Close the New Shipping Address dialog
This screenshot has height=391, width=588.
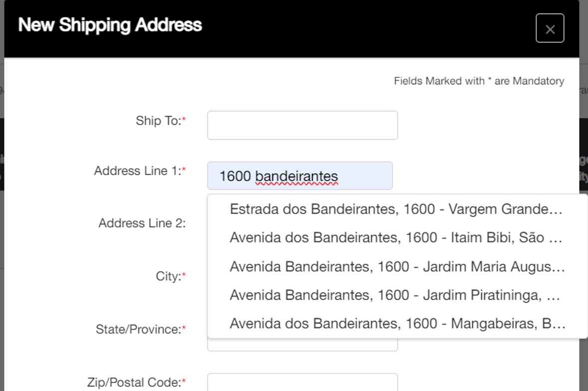click(x=550, y=28)
